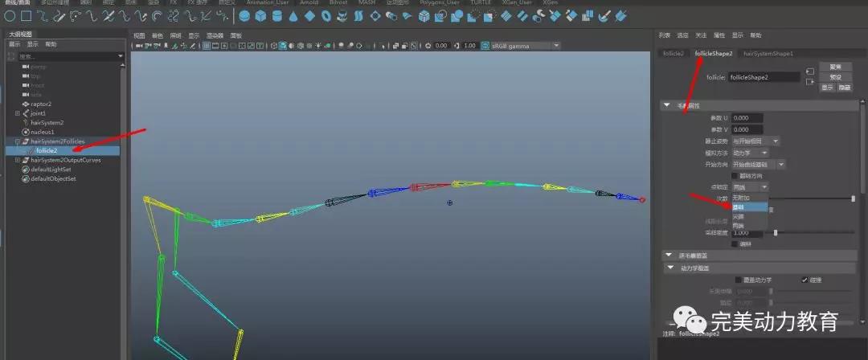Open the 模拟方法 dropdown

tap(750, 152)
